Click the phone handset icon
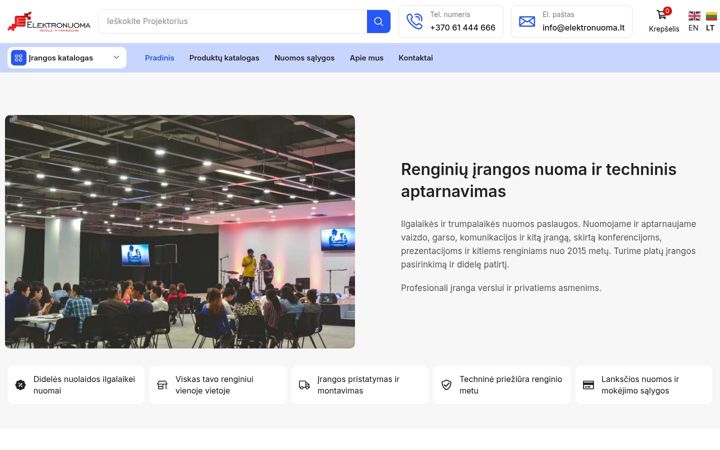The height and width of the screenshot is (450, 720). (x=414, y=21)
